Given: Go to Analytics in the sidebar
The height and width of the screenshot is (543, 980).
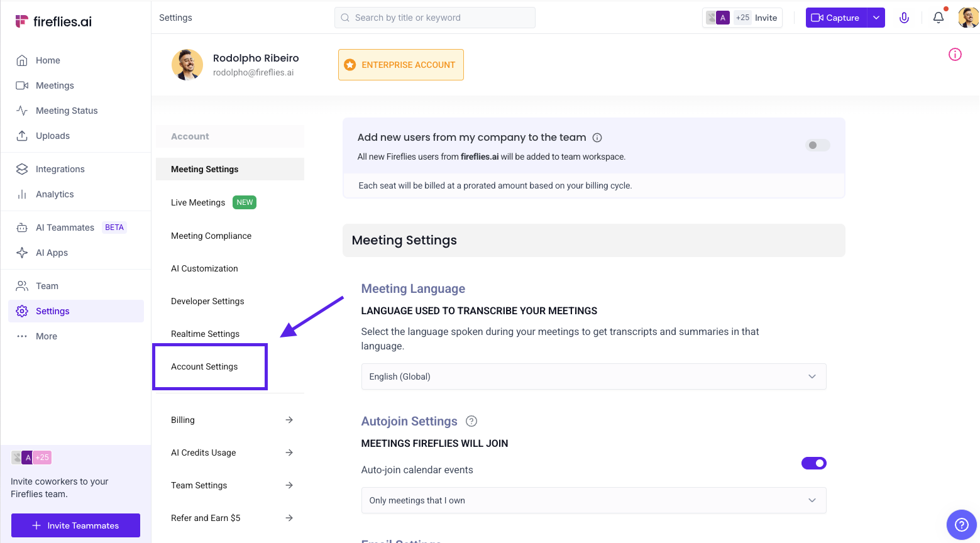Looking at the screenshot, I should [55, 194].
